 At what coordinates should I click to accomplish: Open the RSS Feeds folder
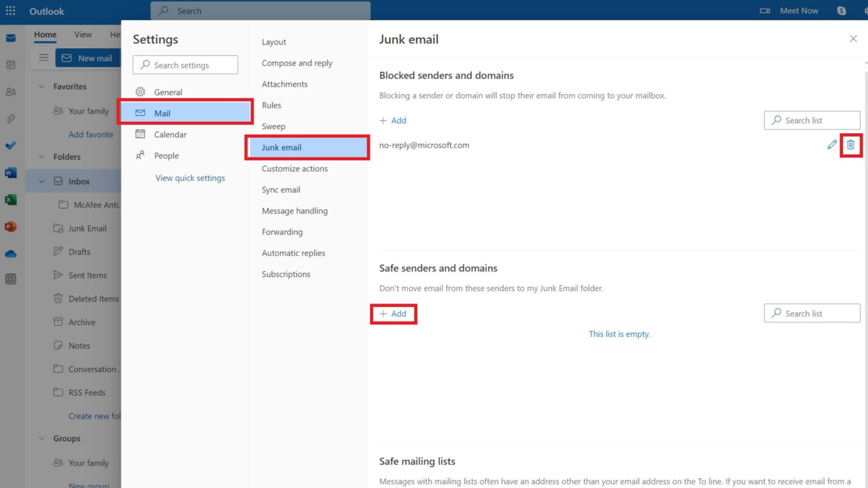pos(80,393)
